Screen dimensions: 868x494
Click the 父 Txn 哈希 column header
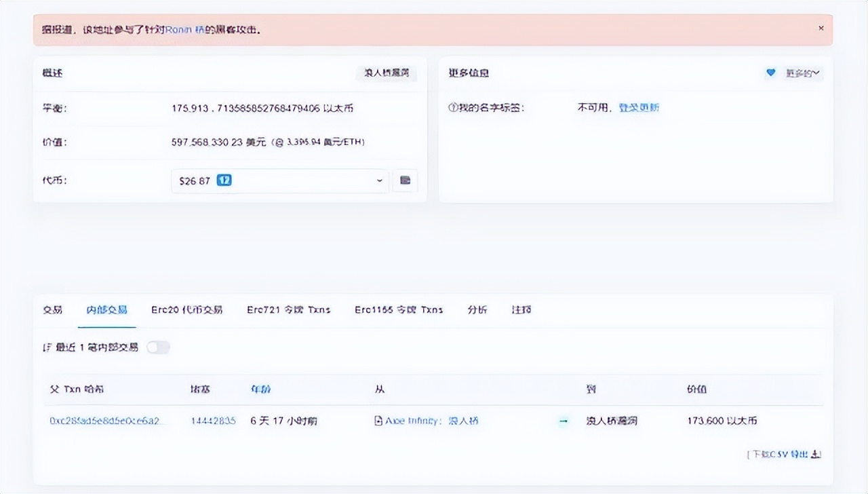[77, 389]
